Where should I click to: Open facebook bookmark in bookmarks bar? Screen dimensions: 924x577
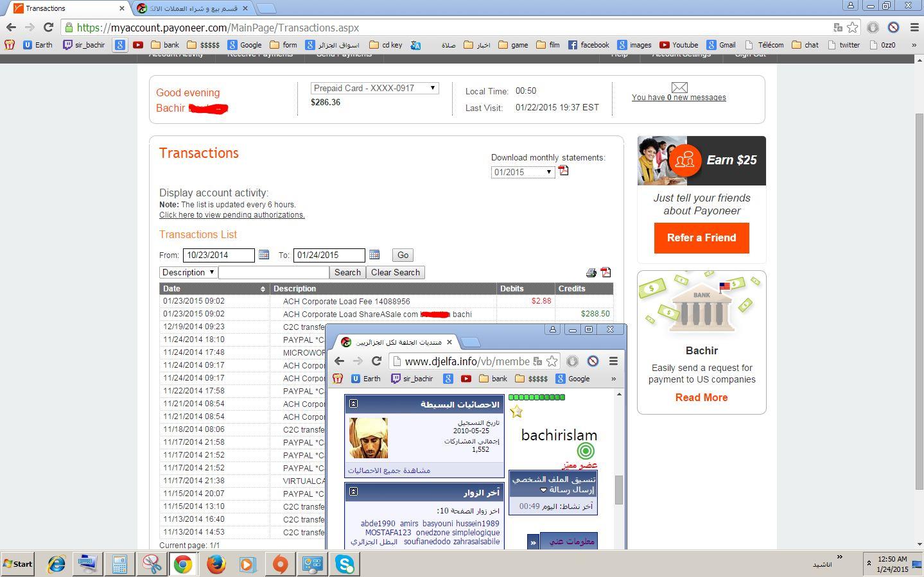pos(589,45)
